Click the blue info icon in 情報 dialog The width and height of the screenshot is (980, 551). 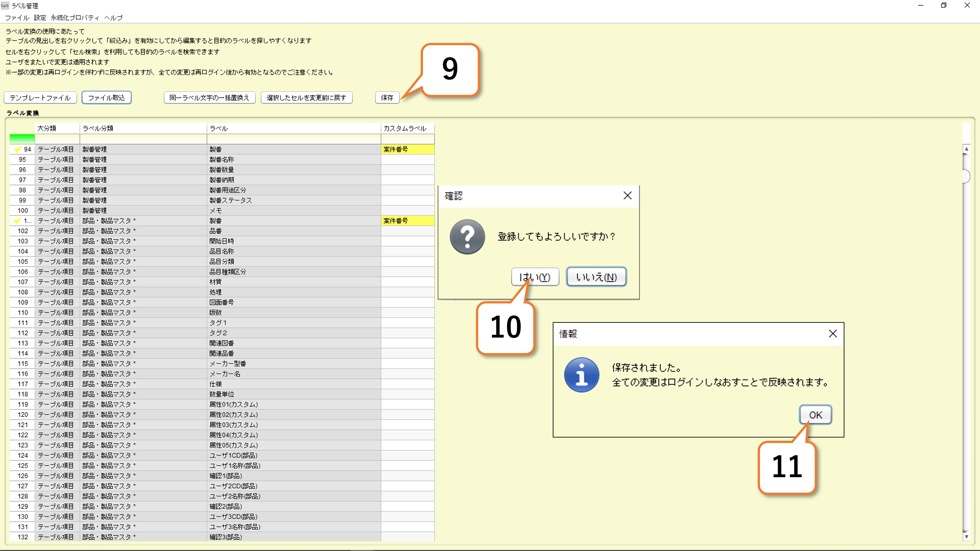(x=581, y=374)
